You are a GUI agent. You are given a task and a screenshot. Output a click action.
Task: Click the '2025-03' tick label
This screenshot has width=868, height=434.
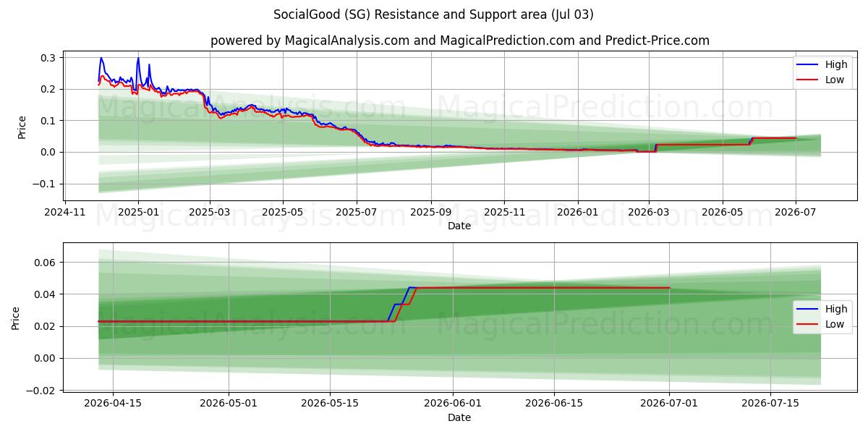click(x=209, y=212)
